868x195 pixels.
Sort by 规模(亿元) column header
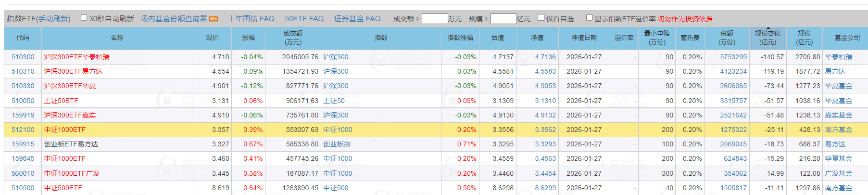[x=804, y=38]
